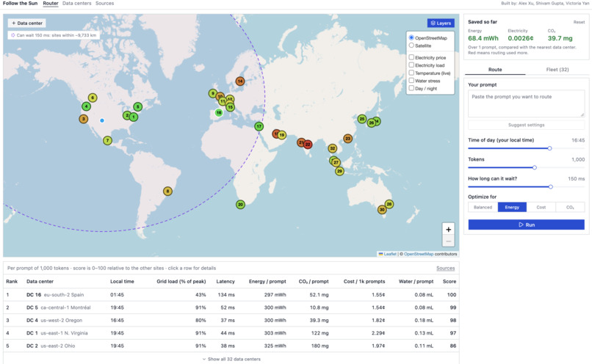Screen dimensions: 592x364
Task: Select data center marker 6 on the map
Action: 93,98
